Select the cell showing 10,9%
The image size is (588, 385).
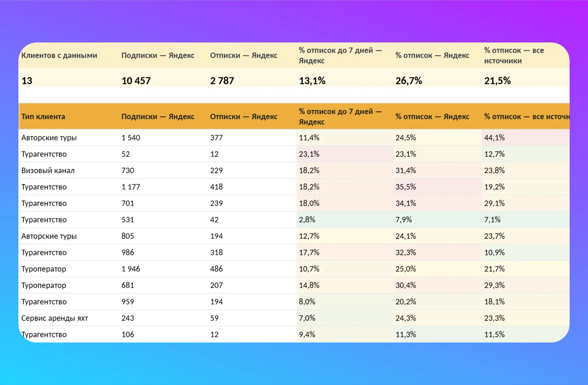[x=494, y=252]
